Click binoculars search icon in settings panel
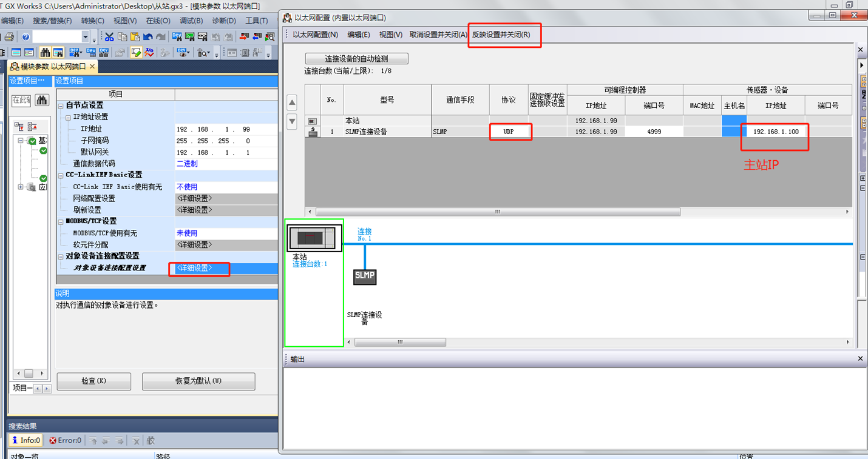 pos(42,100)
